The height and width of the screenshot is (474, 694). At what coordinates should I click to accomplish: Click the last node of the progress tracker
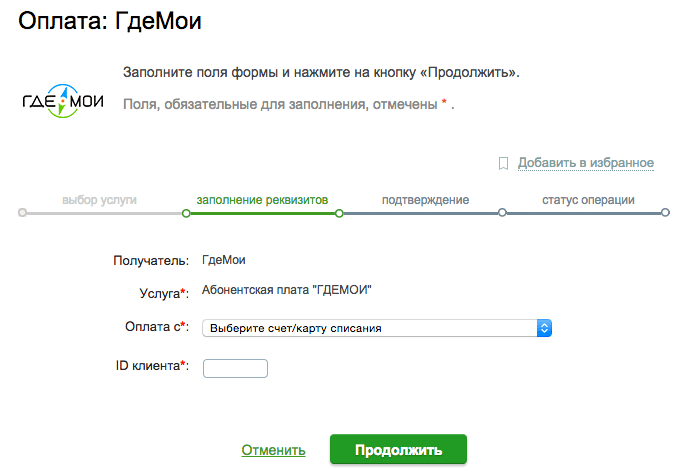tap(665, 212)
